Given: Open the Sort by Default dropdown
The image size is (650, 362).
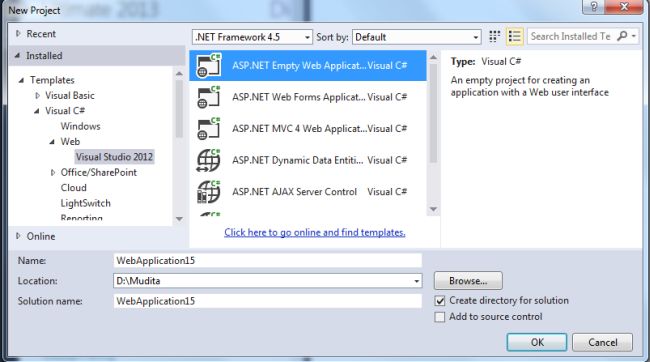Looking at the screenshot, I should coord(417,37).
